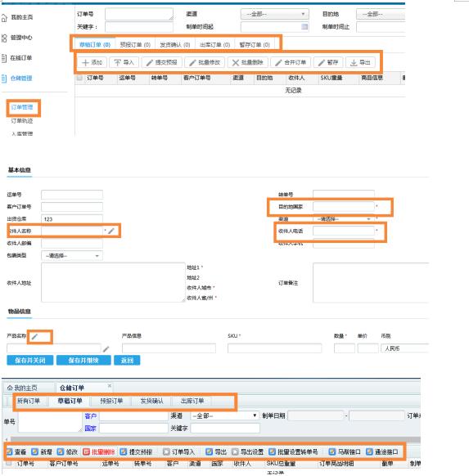Click red 批量删除 in bottom toolbar

pos(99,451)
